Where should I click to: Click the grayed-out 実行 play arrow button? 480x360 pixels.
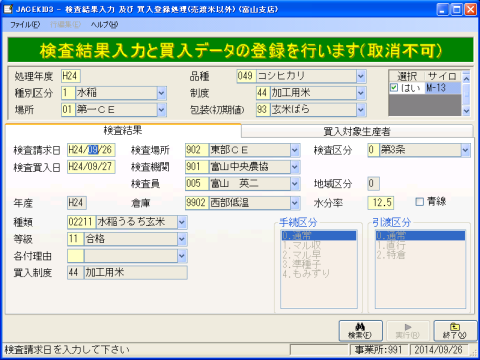(408, 331)
